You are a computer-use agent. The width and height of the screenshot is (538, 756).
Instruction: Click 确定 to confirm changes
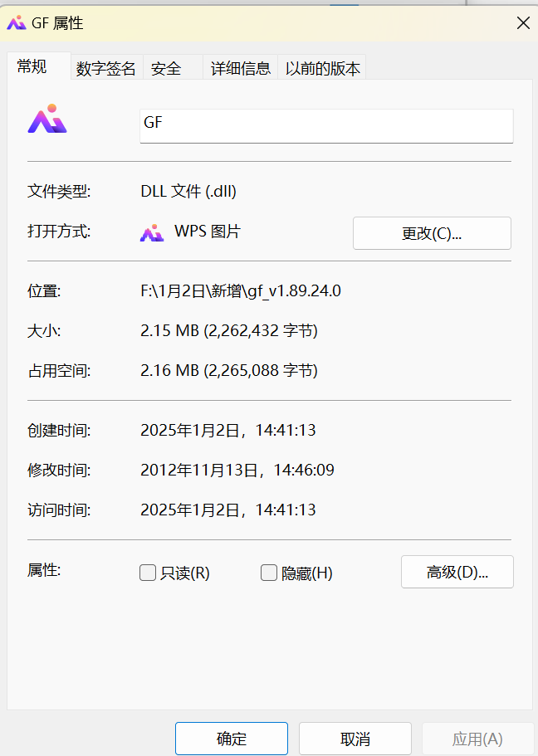click(231, 737)
